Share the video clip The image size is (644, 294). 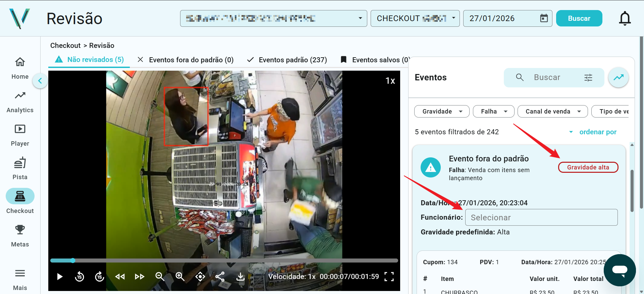220,277
